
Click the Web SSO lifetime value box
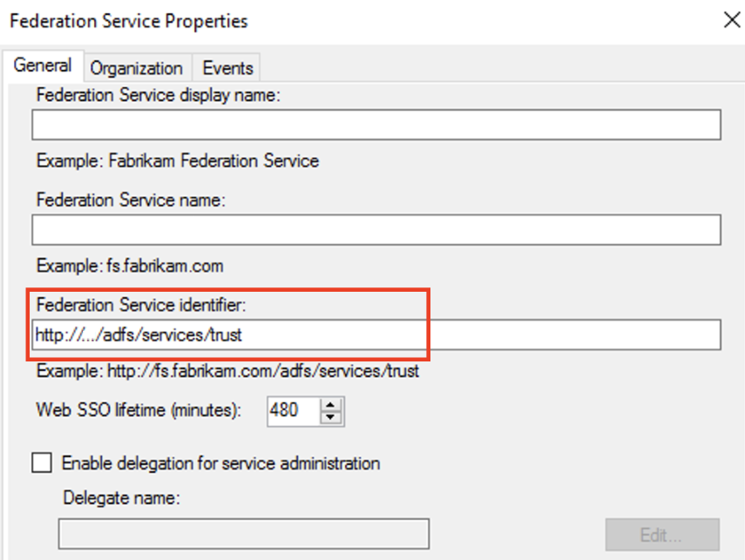[x=291, y=409]
